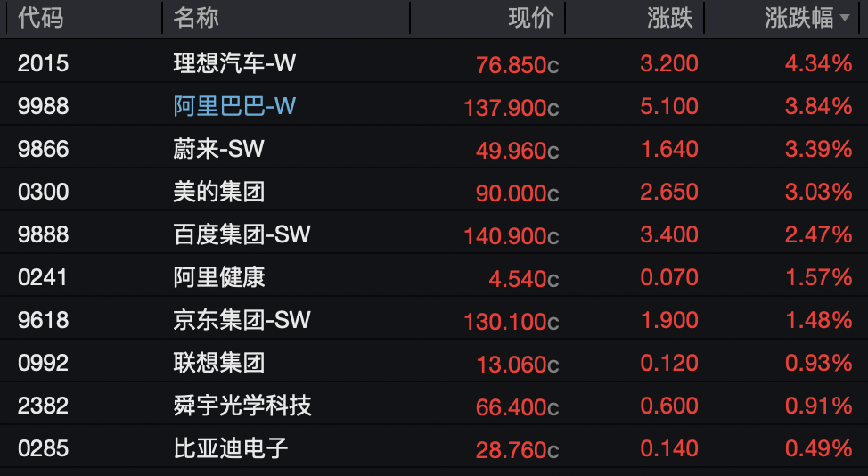Click price 76.850c
The image size is (868, 476).
(x=518, y=65)
